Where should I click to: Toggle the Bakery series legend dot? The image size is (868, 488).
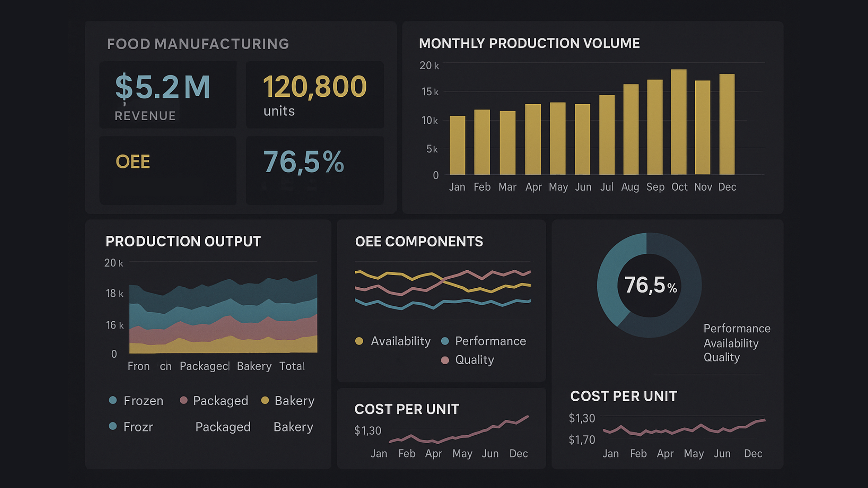(x=265, y=400)
